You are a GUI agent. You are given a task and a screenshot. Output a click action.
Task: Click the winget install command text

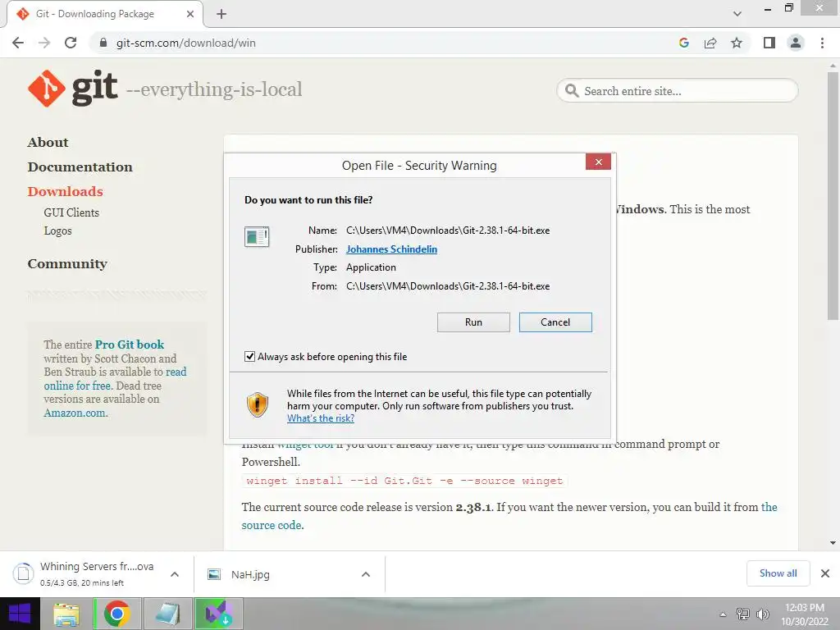[404, 481]
